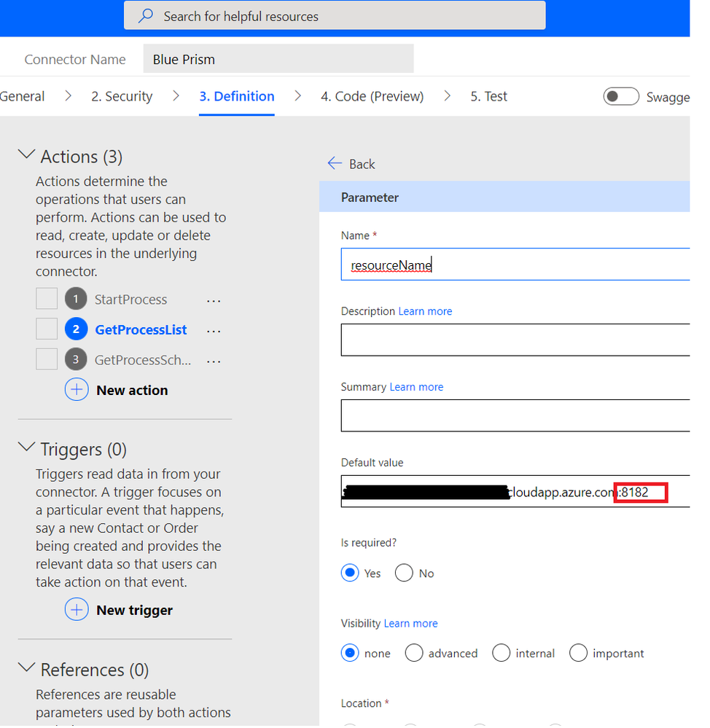The height and width of the screenshot is (728, 710).
Task: Check the GetProcessList action checkbox
Action: coord(47,329)
